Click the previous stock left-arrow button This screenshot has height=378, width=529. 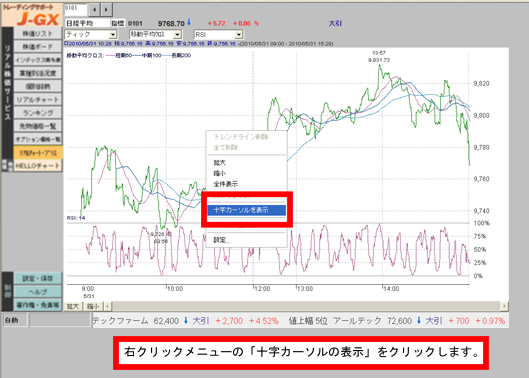(x=94, y=10)
